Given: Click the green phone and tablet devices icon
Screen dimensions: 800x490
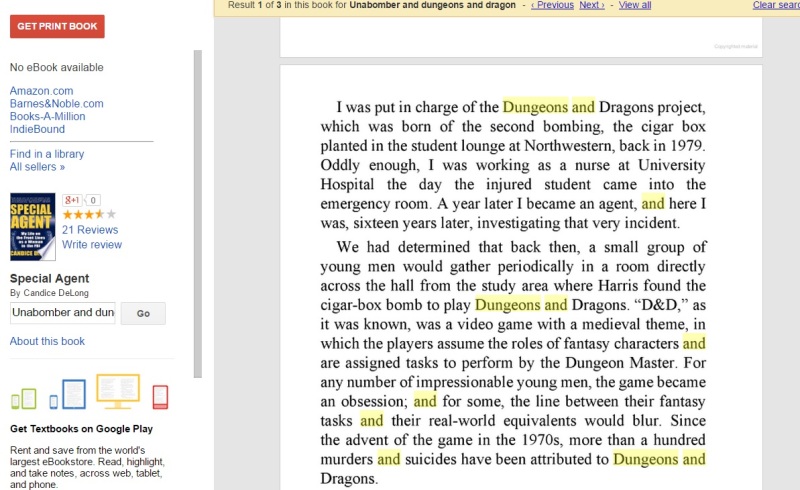Looking at the screenshot, I should (x=24, y=399).
